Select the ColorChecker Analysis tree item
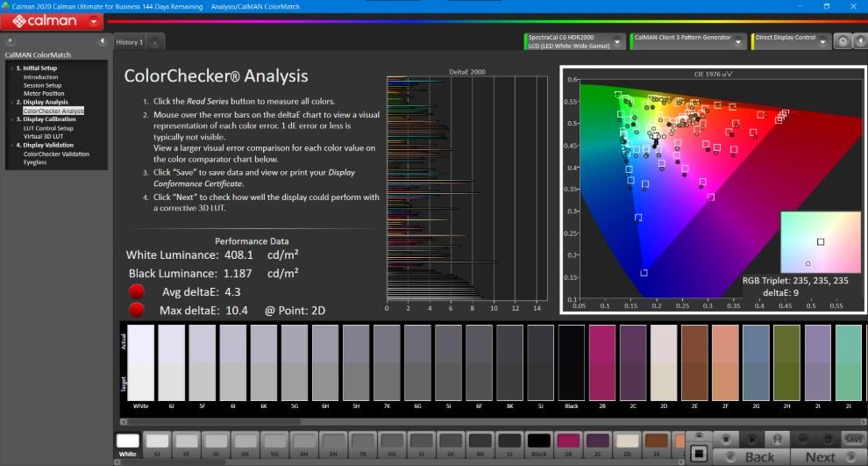 [53, 111]
